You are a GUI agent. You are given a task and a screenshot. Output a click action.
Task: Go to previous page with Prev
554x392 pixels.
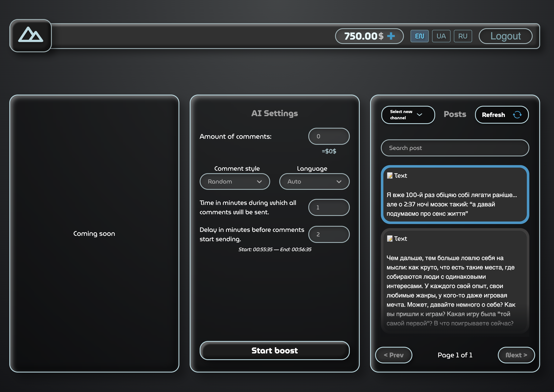pos(393,355)
